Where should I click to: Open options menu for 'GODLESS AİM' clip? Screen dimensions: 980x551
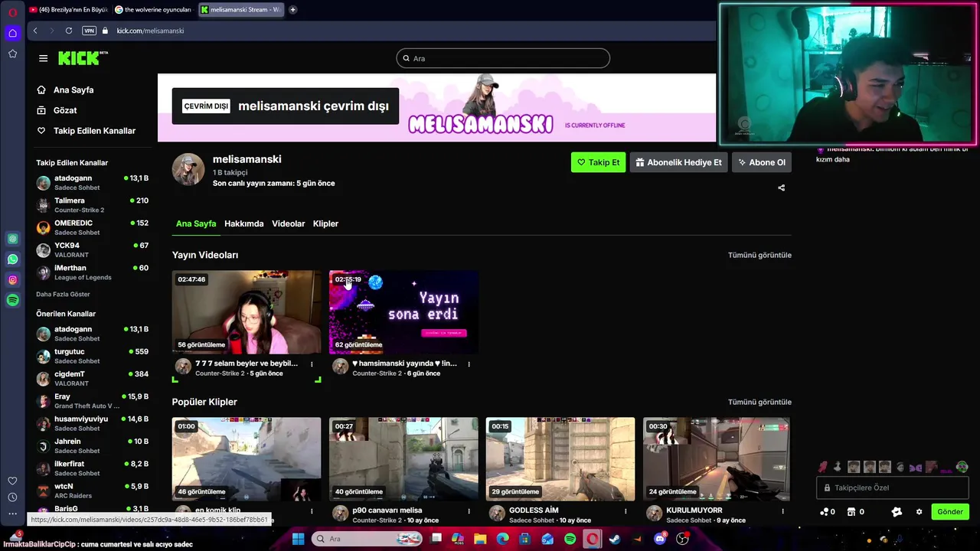626,511
